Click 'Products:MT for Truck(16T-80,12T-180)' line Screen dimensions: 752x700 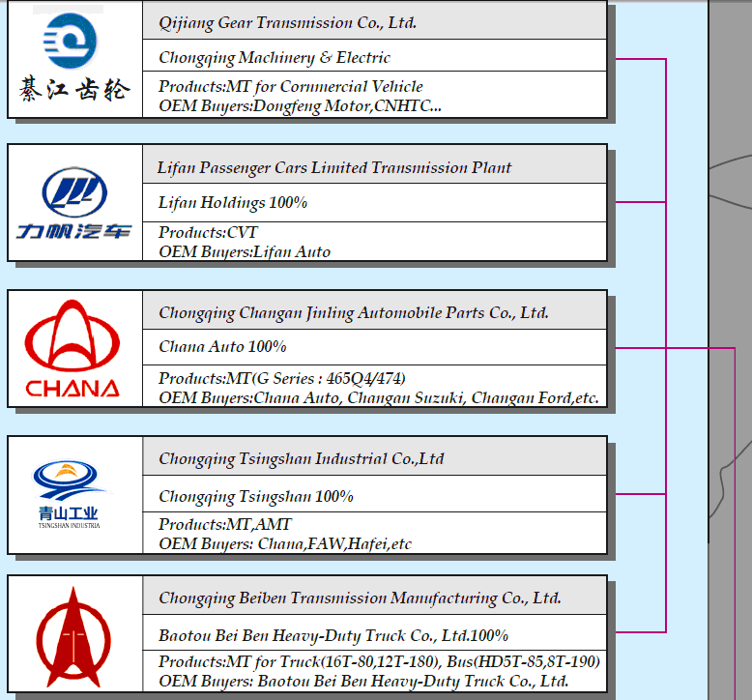pos(379,661)
